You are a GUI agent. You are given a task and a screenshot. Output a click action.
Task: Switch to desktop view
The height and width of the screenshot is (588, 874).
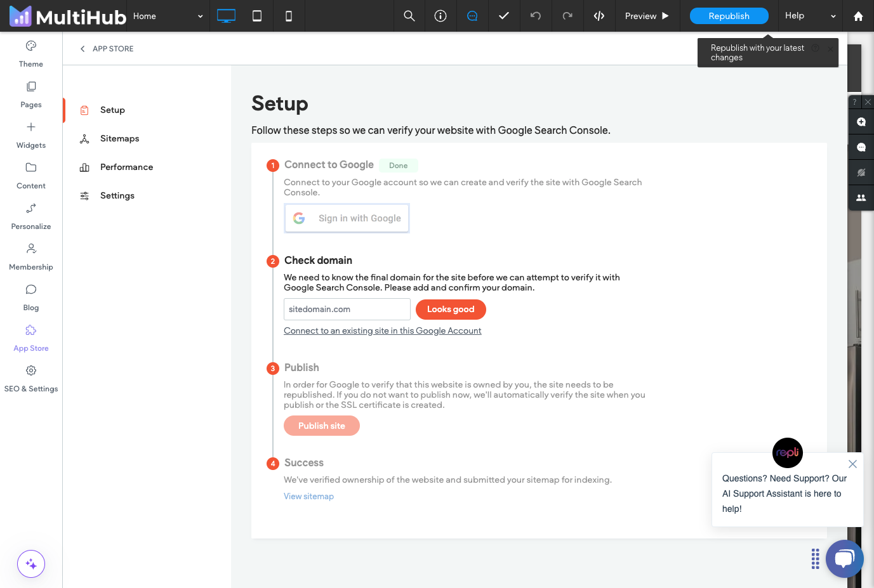(x=226, y=16)
